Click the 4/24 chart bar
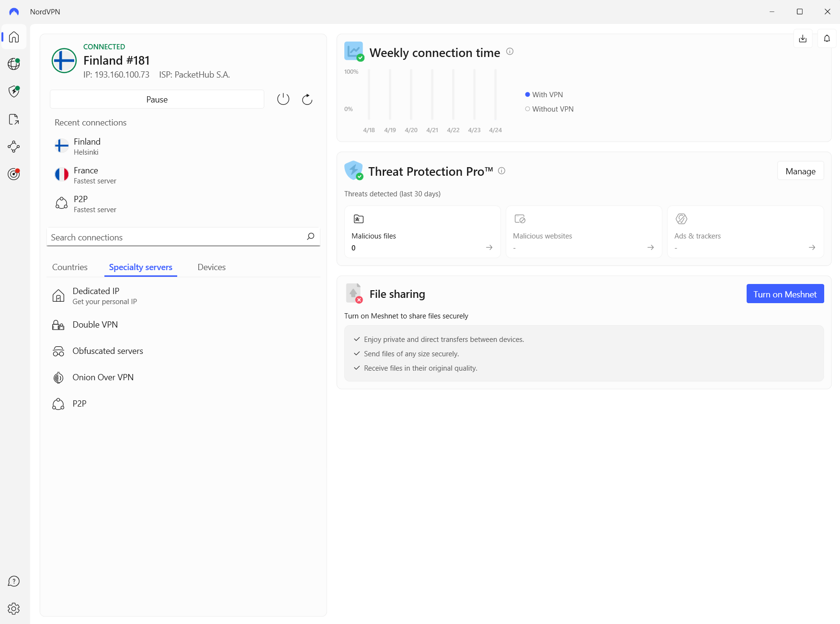Screen dimensions: 840x624 (495, 94)
